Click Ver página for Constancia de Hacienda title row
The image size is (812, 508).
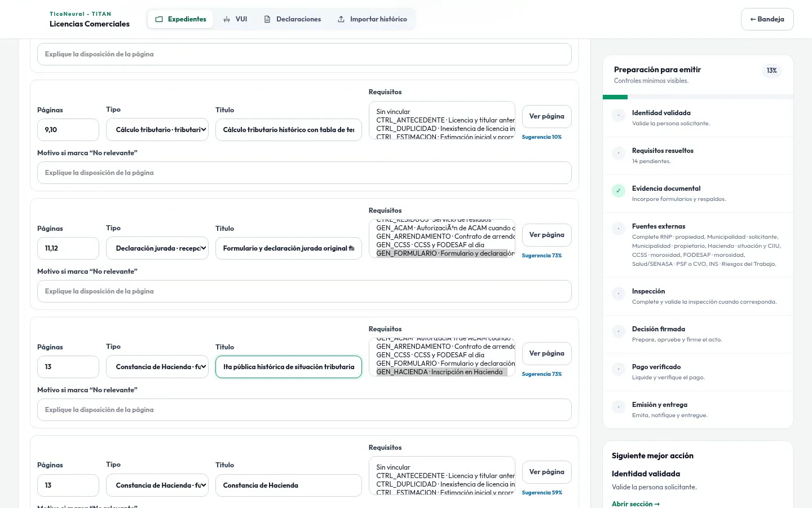point(546,472)
